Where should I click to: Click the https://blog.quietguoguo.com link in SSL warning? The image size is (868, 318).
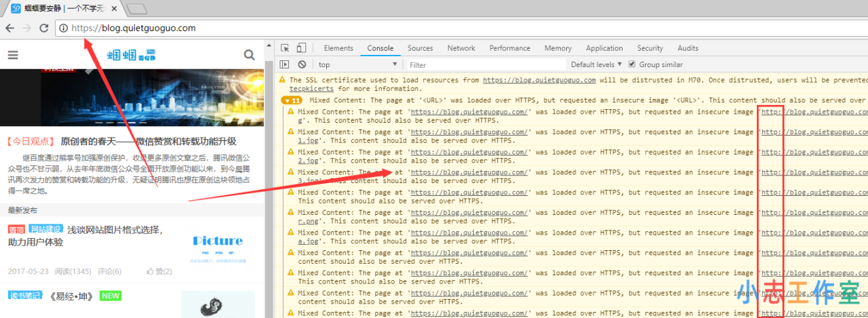pyautogui.click(x=539, y=80)
